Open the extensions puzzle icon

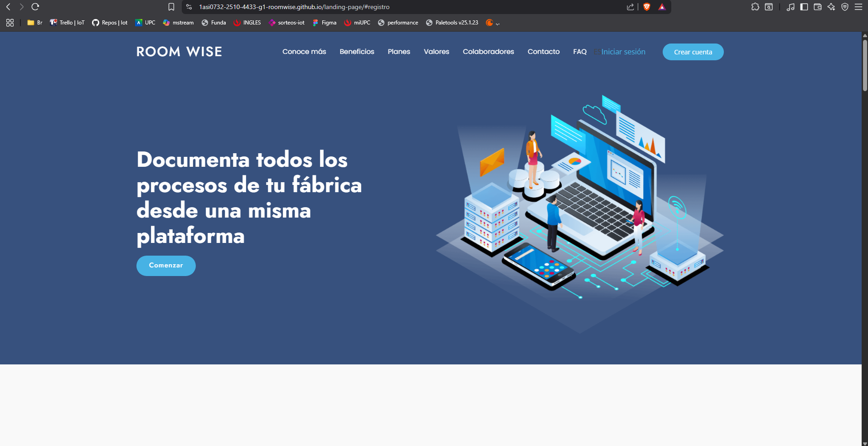coord(755,7)
